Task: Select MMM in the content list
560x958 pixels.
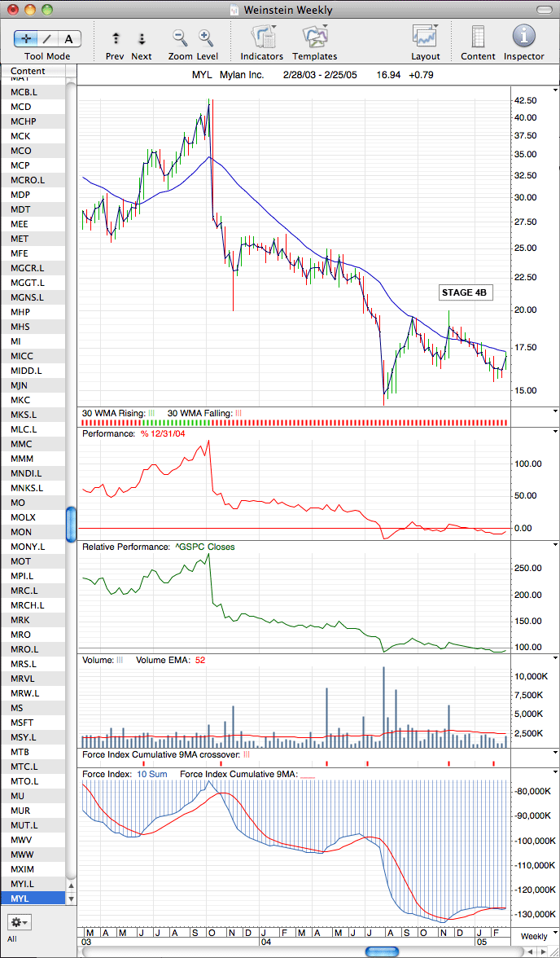Action: [x=33, y=458]
